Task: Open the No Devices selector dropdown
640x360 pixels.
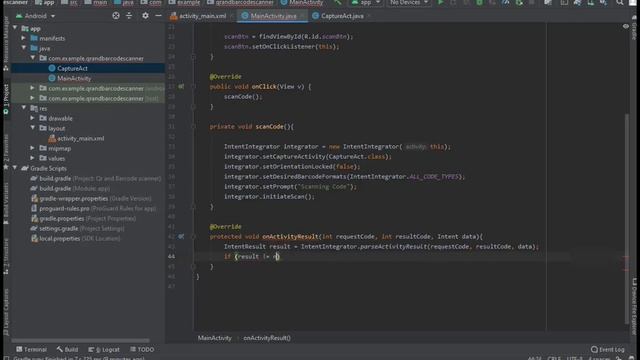Action: [409, 2]
